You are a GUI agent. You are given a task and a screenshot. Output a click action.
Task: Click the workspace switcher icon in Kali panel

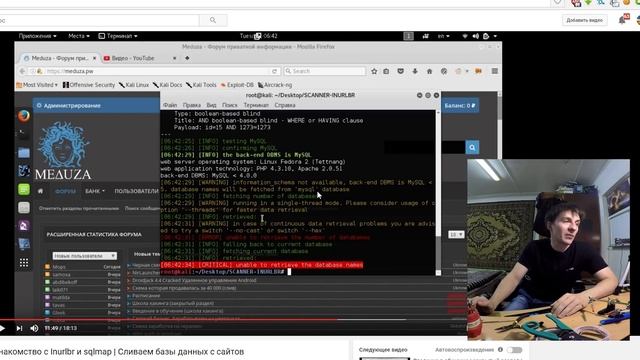(409, 36)
